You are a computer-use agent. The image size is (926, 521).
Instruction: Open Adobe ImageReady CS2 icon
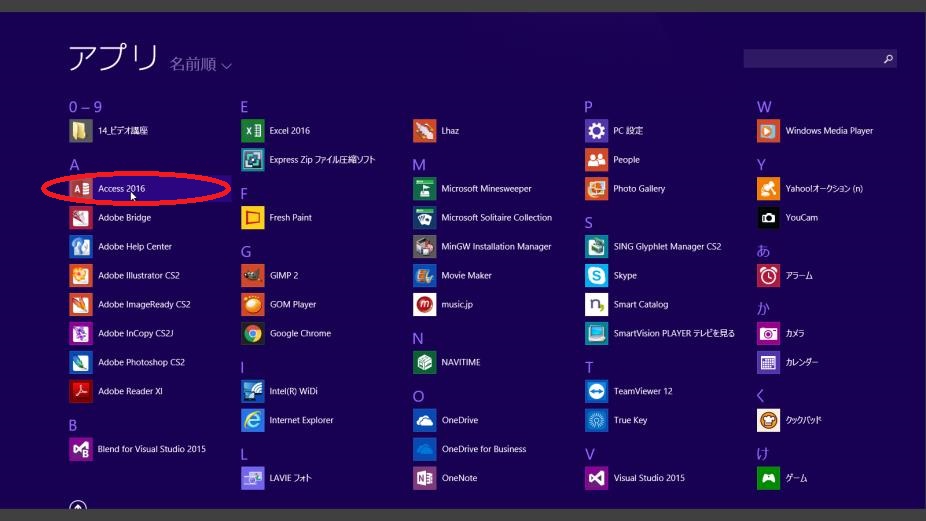pyautogui.click(x=80, y=304)
